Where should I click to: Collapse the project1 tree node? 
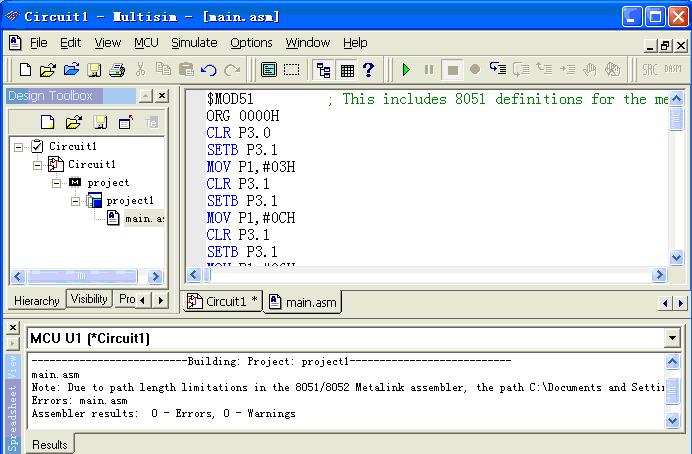pyautogui.click(x=75, y=201)
